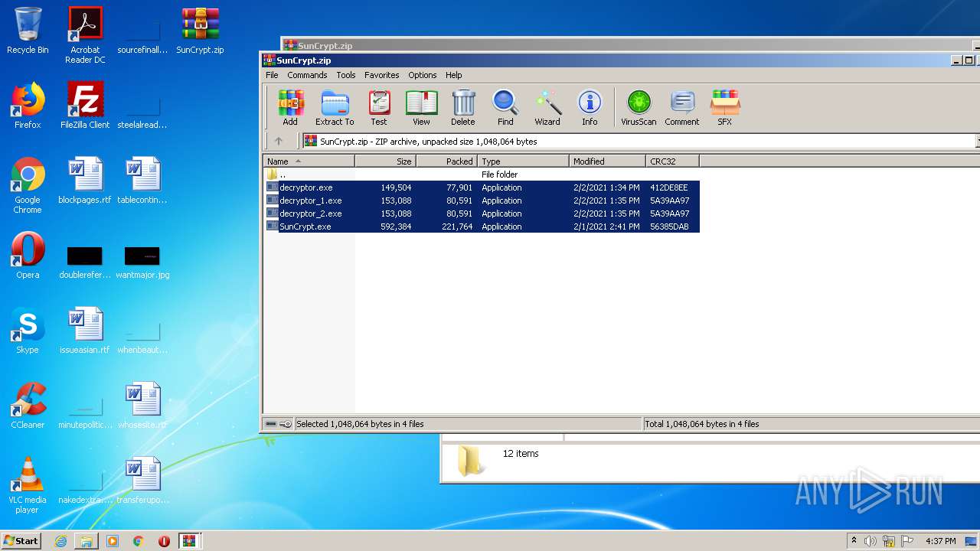Select the parent folder '..' row

pos(482,174)
